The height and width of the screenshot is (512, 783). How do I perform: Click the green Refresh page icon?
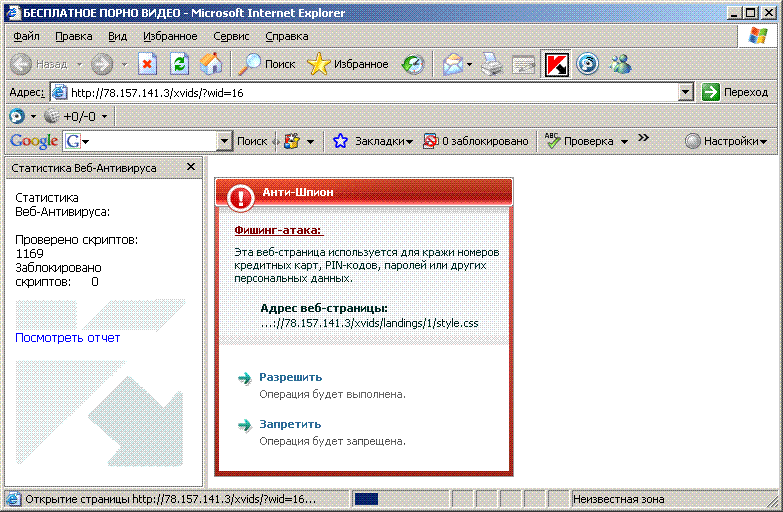tap(179, 64)
